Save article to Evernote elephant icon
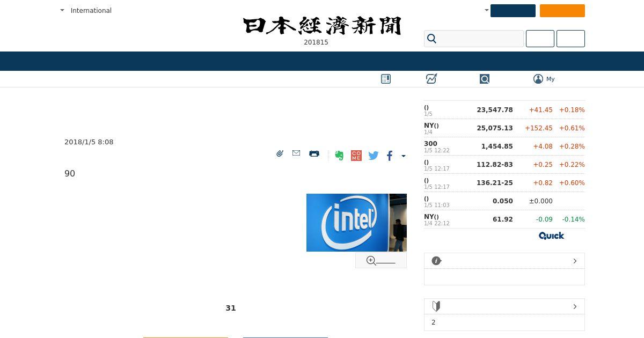 coord(339,156)
